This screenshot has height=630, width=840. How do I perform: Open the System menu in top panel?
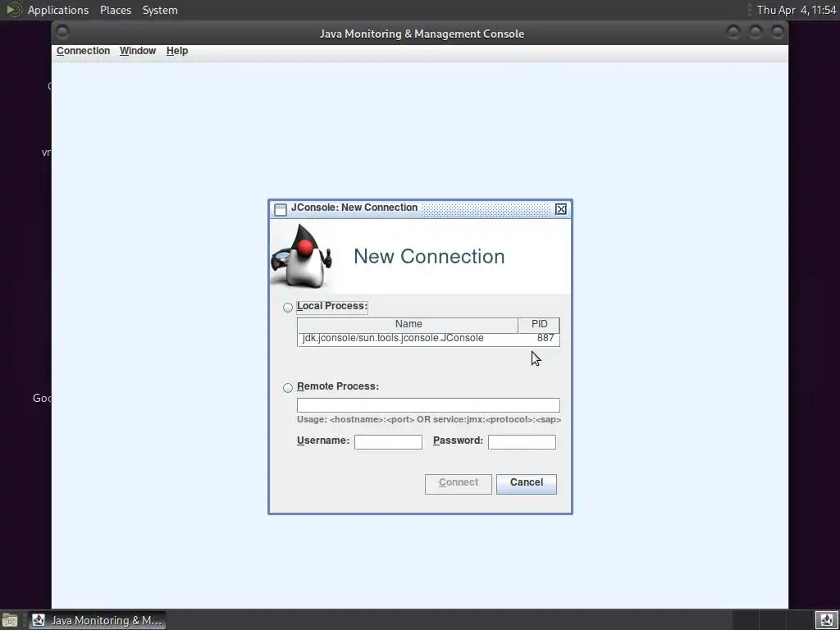tap(160, 10)
